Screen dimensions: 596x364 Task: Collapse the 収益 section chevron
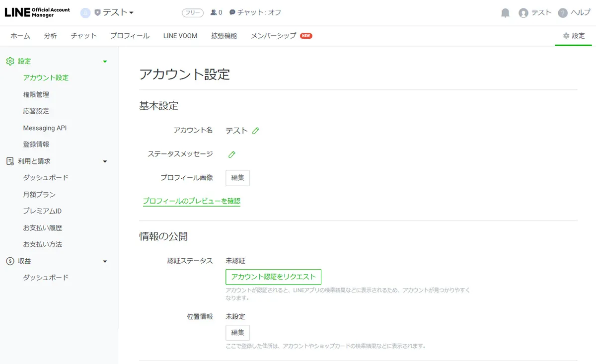(105, 261)
